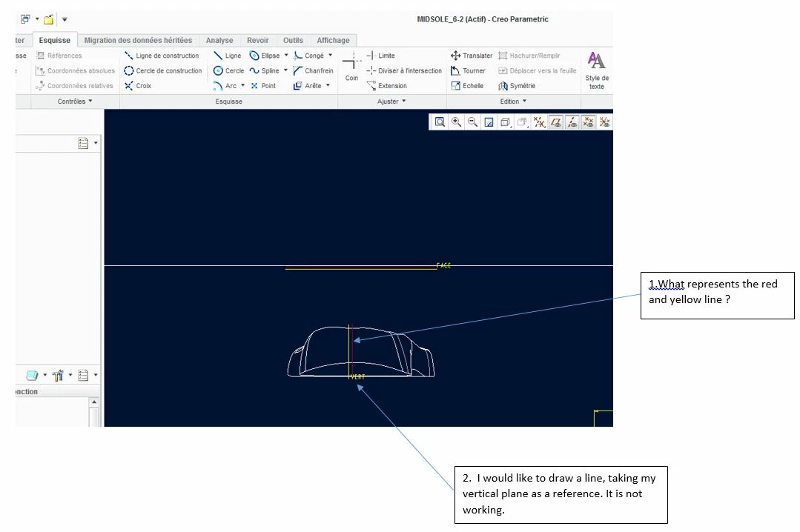
Task: Toggle datum point display in graphics toolbar
Action: (x=588, y=122)
